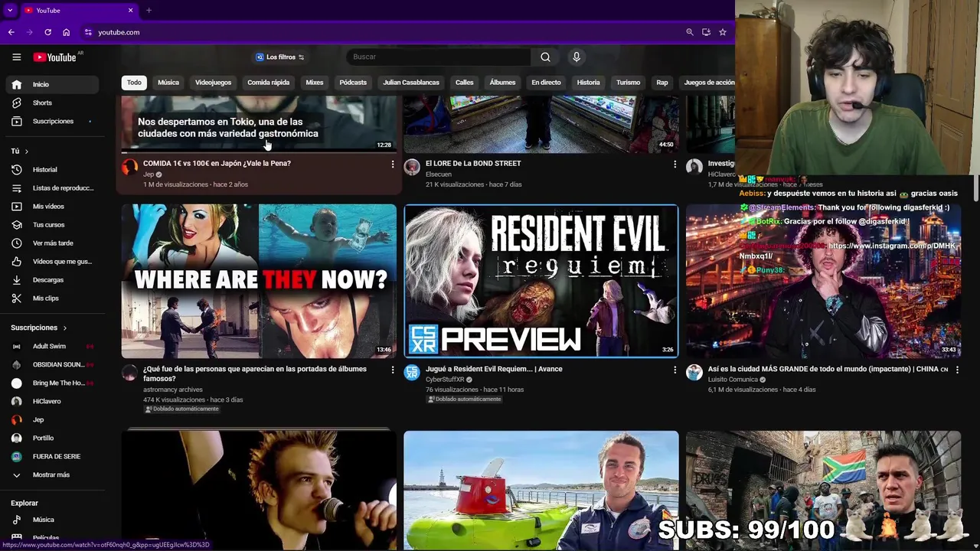Viewport: 980px width, 551px height.
Task: Open FUERA DE SERIE subscription channel
Action: 51,456
